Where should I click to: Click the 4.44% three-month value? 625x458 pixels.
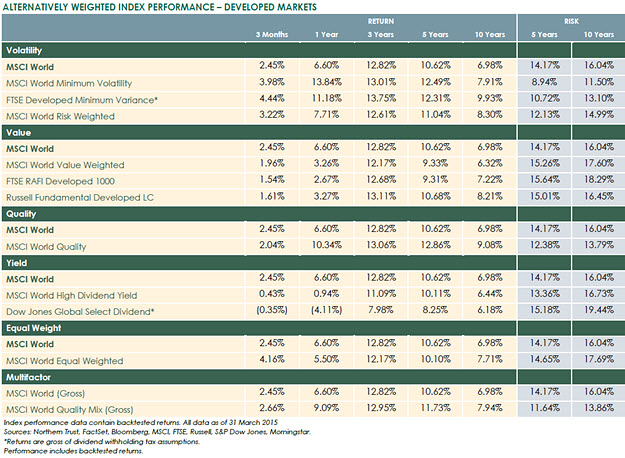pos(272,98)
